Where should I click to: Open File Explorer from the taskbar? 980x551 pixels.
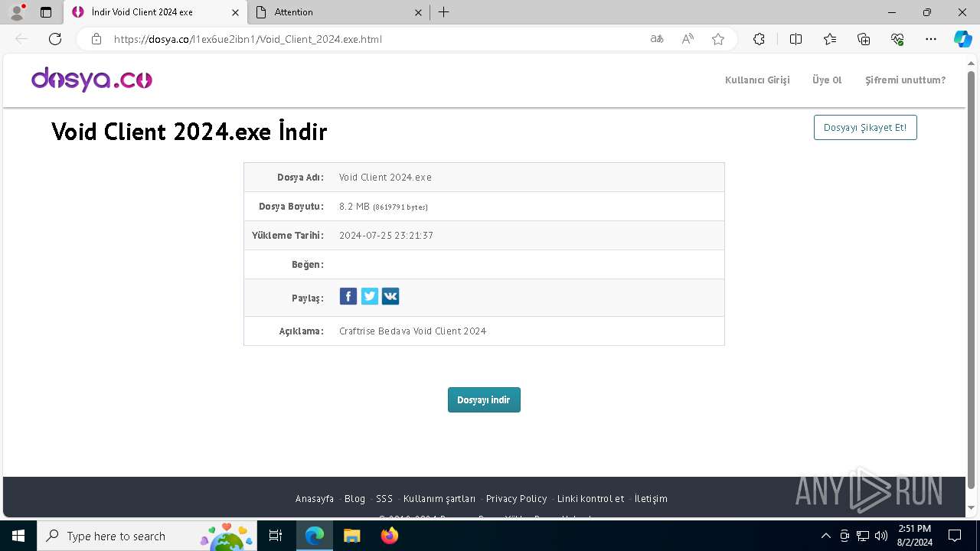[x=351, y=536]
